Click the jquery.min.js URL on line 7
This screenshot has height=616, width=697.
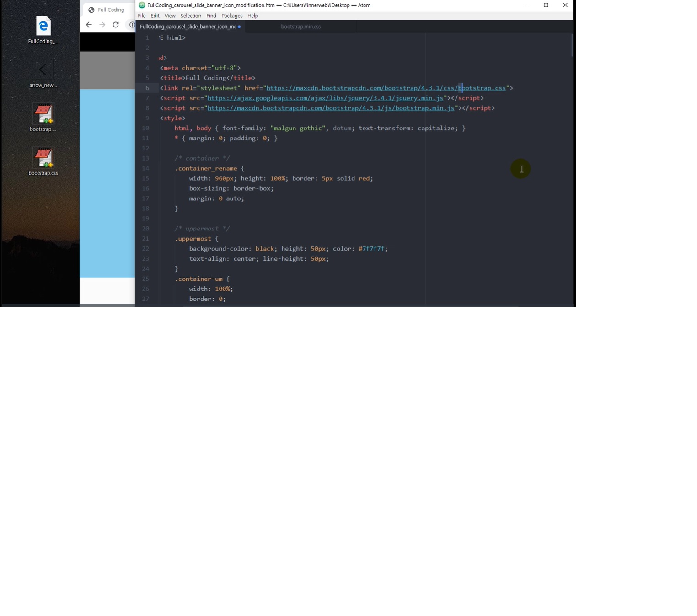pos(325,98)
